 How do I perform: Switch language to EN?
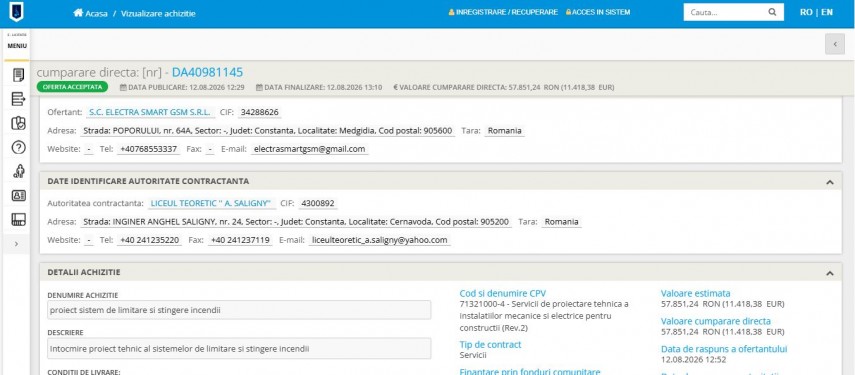pyautogui.click(x=827, y=12)
